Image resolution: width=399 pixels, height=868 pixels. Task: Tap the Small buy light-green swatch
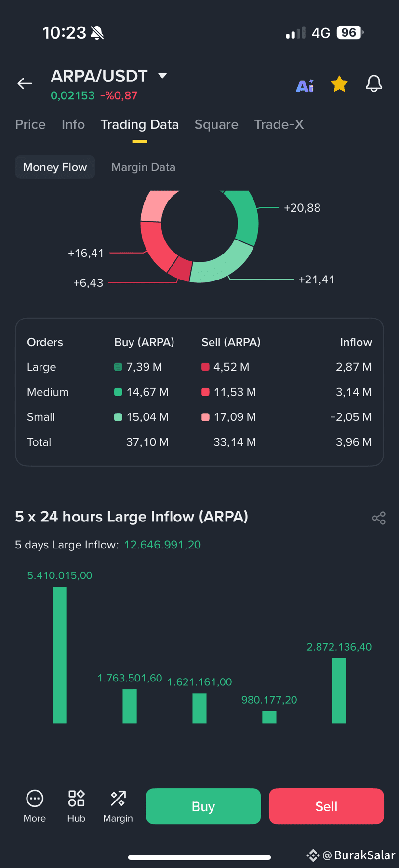point(118,417)
